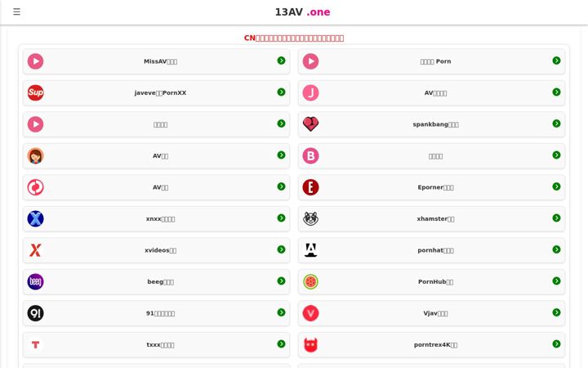This screenshot has height=368, width=588.
Task: Click the green arrow in MissAV row
Action: pos(281,61)
